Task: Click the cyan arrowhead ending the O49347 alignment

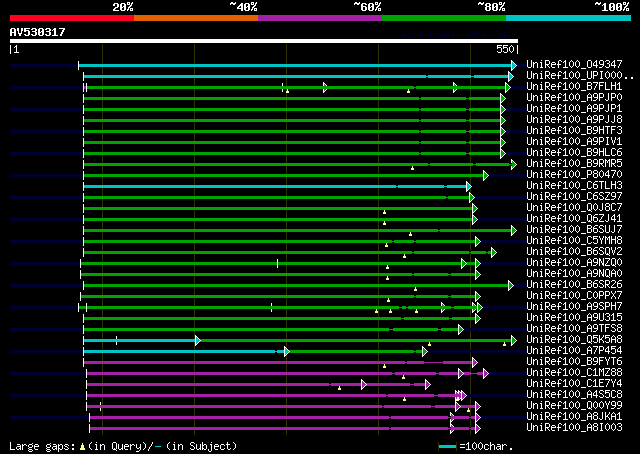Action: [x=514, y=65]
